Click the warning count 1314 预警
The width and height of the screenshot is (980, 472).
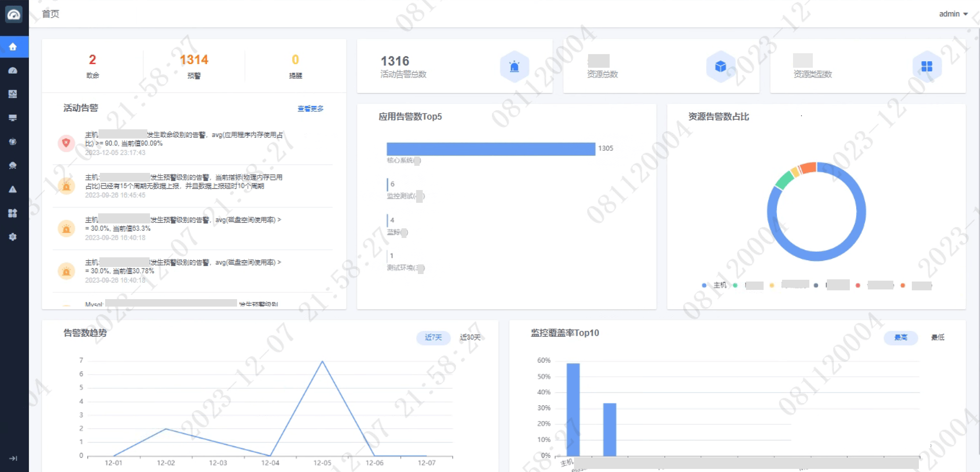coord(194,66)
